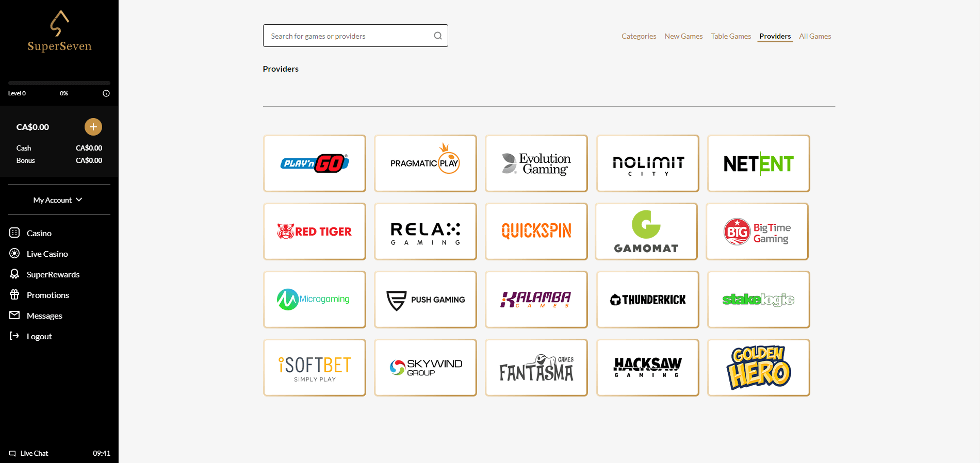
Task: Click the Live Chat bubble icon
Action: click(x=12, y=454)
